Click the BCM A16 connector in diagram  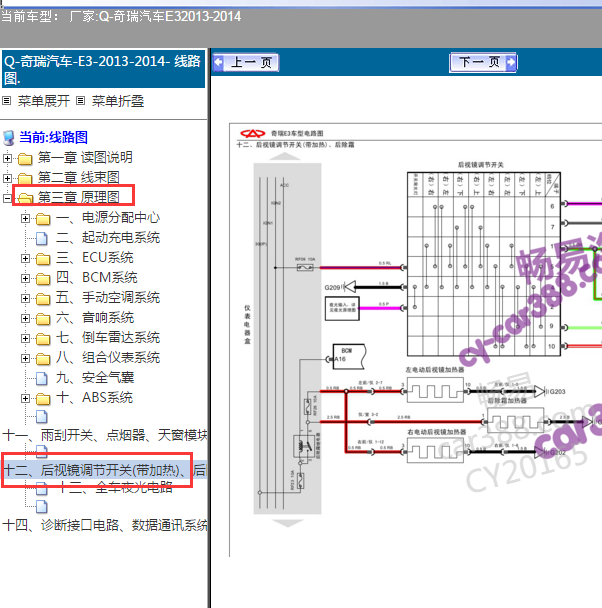[348, 356]
